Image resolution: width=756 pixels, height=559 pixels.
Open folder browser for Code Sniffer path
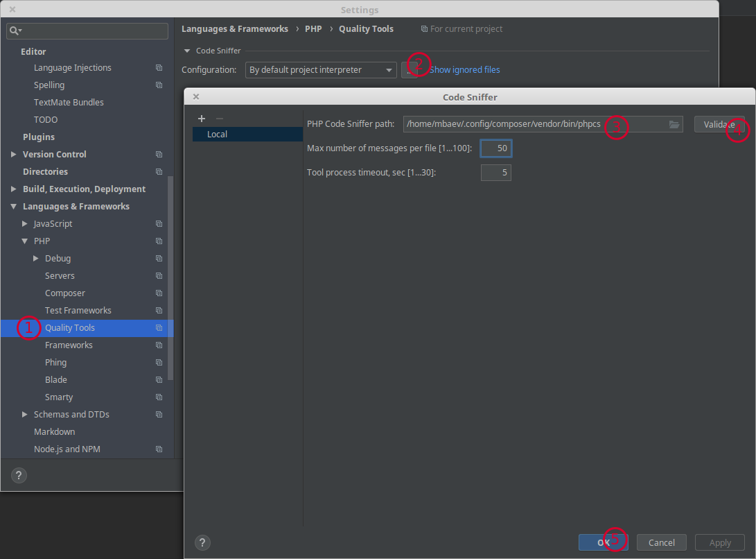pos(674,125)
